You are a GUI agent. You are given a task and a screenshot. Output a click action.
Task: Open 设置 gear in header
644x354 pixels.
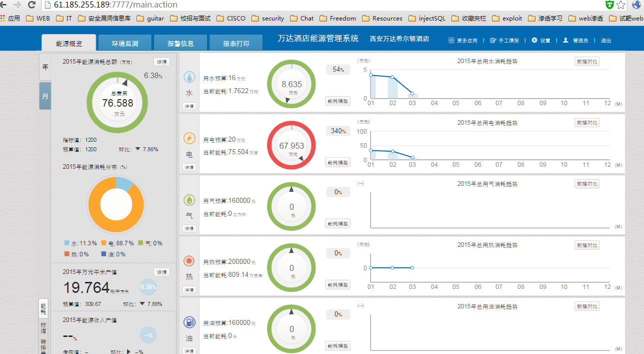pos(534,40)
